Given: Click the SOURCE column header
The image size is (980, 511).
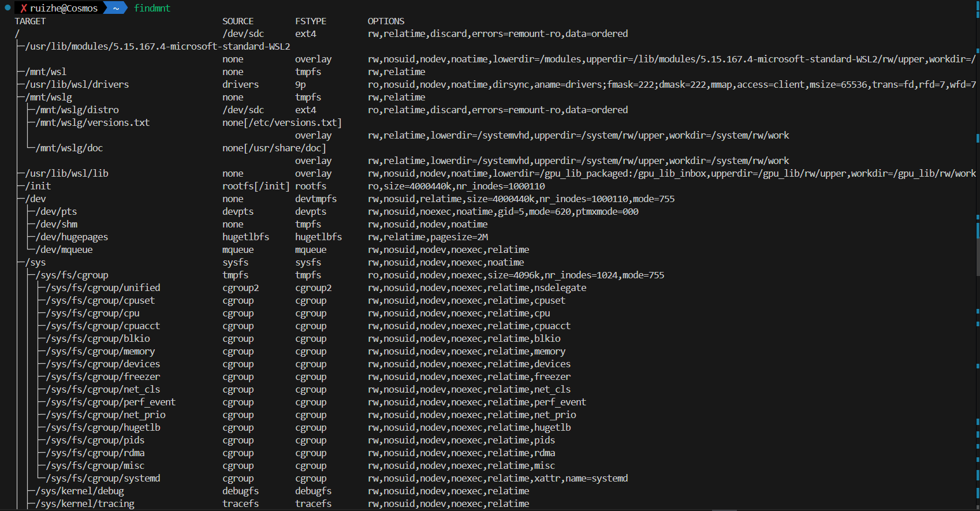Looking at the screenshot, I should (x=238, y=21).
